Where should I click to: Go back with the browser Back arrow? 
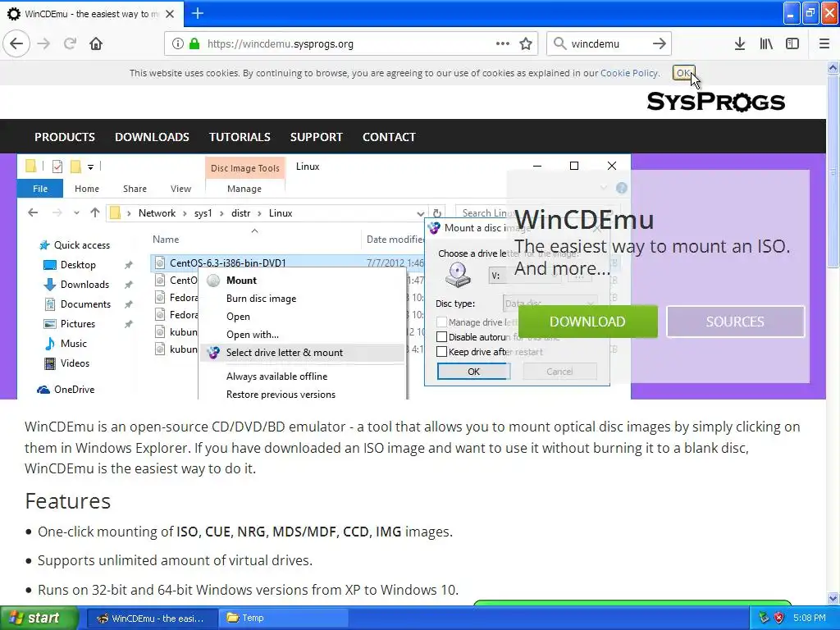(x=16, y=43)
